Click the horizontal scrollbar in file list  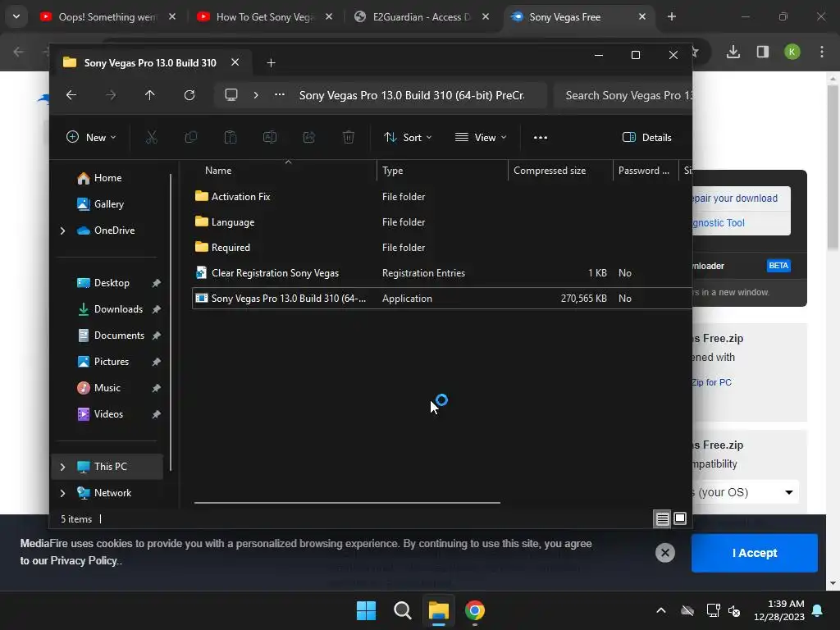coord(347,503)
